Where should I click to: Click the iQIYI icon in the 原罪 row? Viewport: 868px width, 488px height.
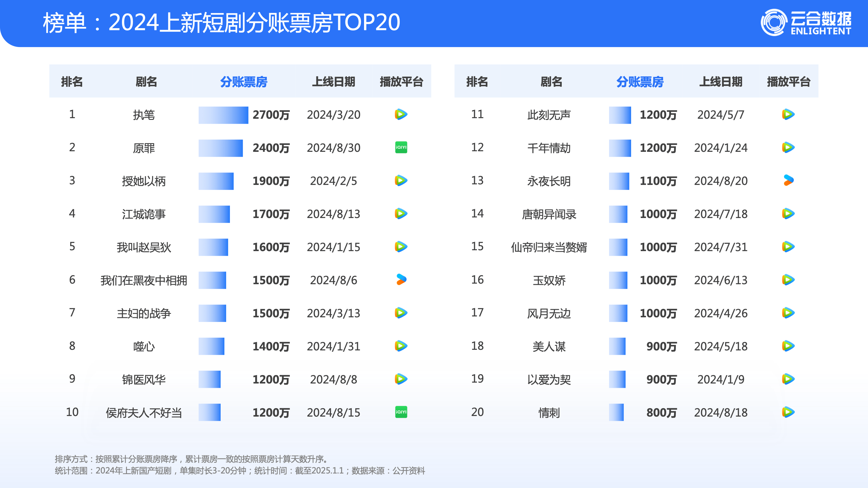click(x=401, y=147)
